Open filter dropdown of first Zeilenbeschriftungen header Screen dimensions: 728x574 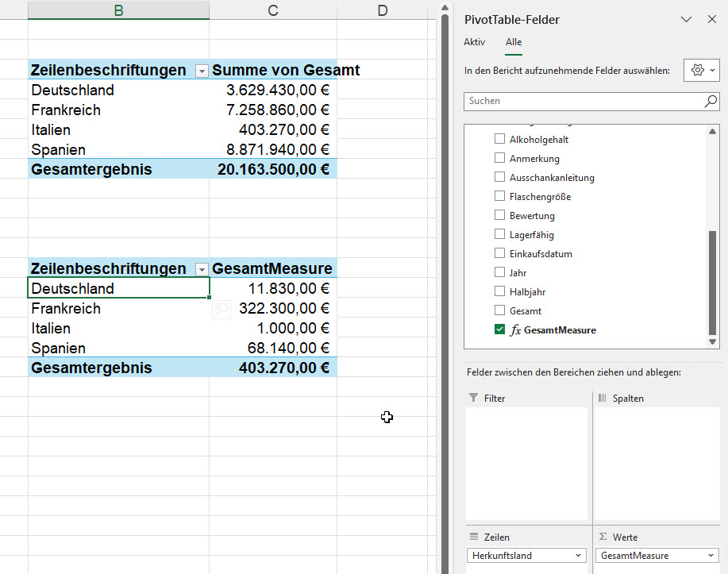tap(202, 71)
